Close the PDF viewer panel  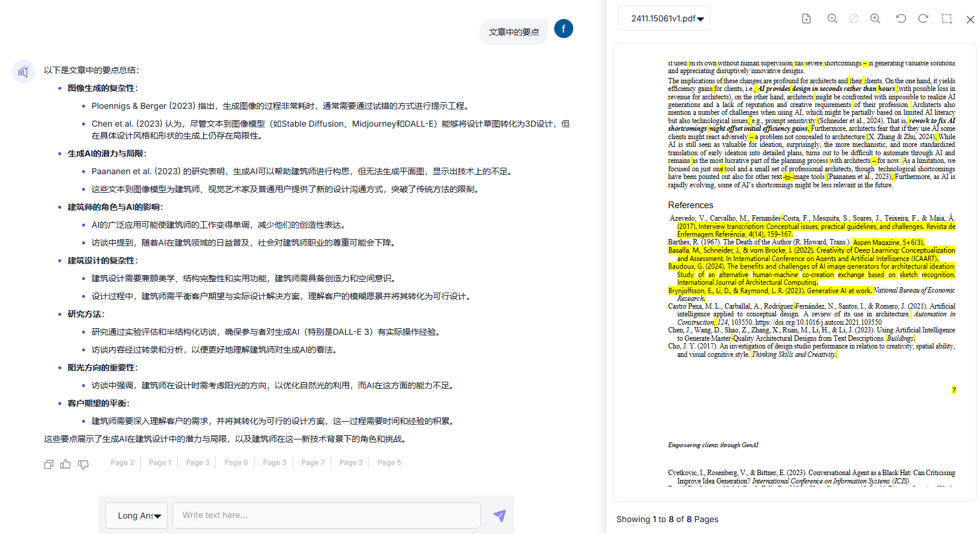970,19
